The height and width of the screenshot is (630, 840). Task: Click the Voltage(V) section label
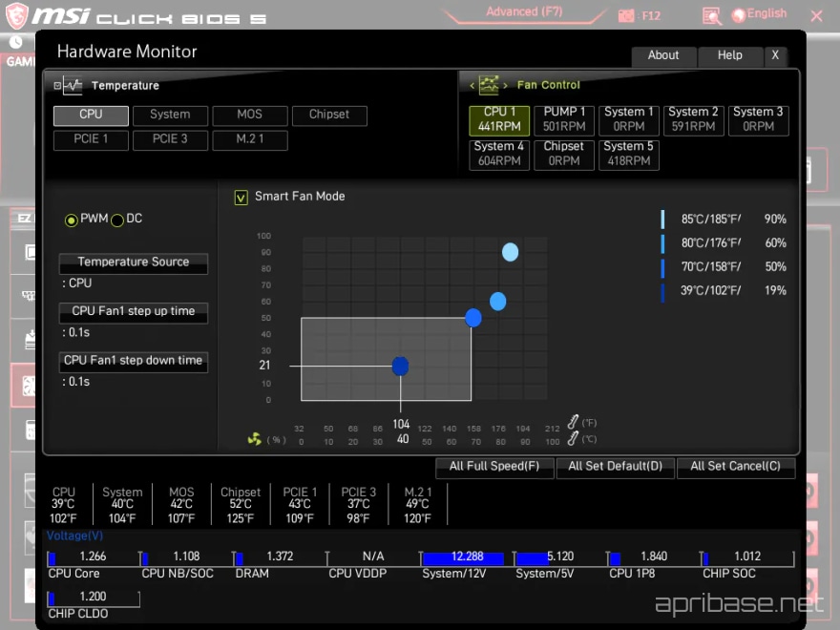[74, 535]
